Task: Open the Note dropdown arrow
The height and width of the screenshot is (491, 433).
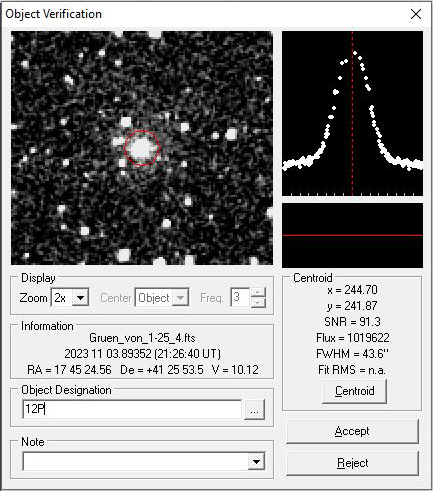Action: (256, 462)
